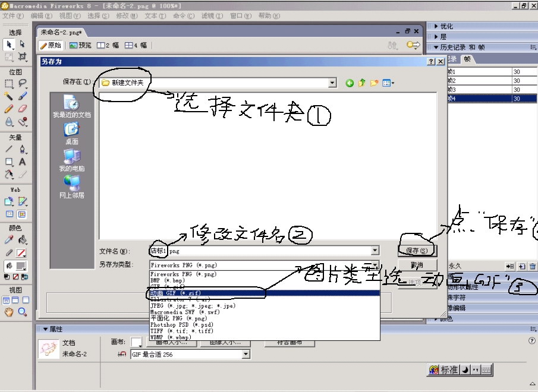Select the Rectangle vector tool

point(9,162)
